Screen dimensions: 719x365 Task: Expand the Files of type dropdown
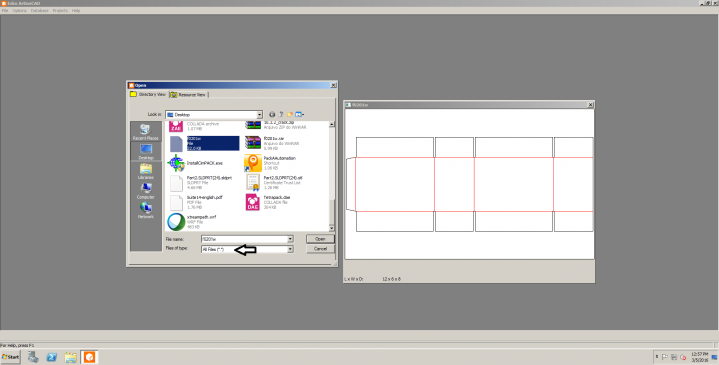pyautogui.click(x=290, y=249)
